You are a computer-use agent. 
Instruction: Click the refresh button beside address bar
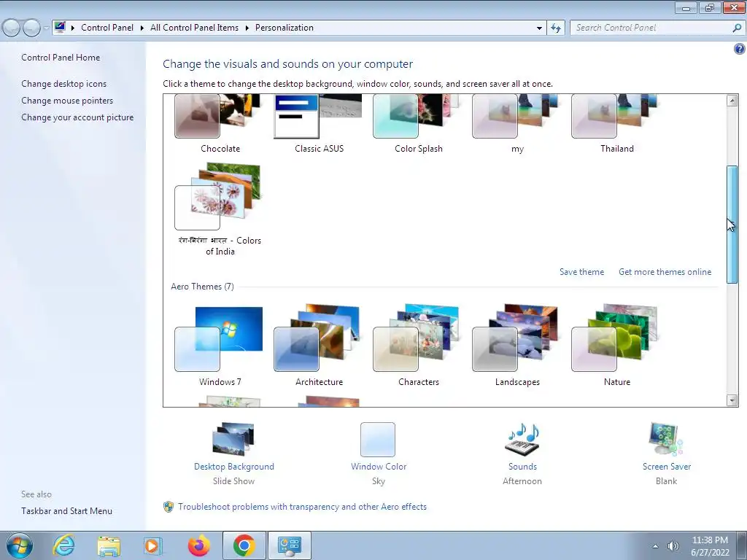556,28
